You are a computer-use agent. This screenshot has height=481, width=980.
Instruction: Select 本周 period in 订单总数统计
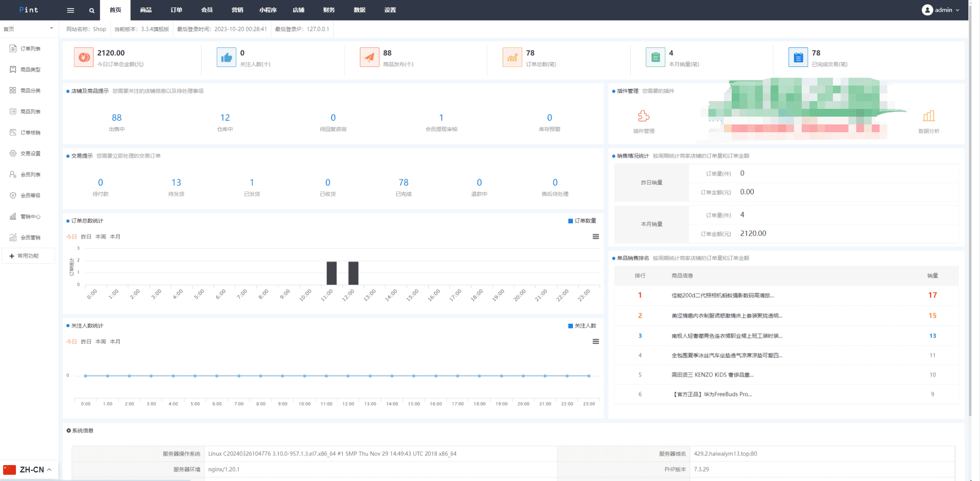tap(101, 237)
